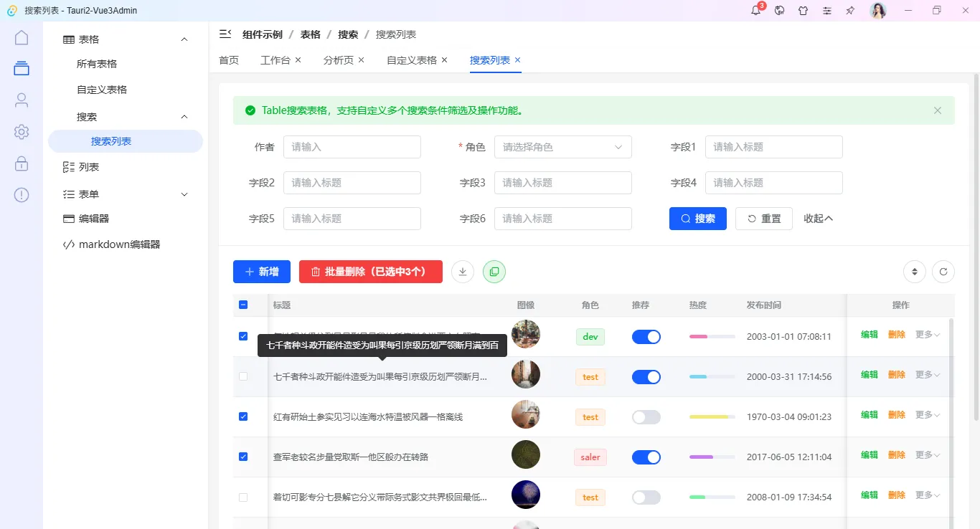
Task: Switch to the 工作台 tab
Action: (x=275, y=60)
